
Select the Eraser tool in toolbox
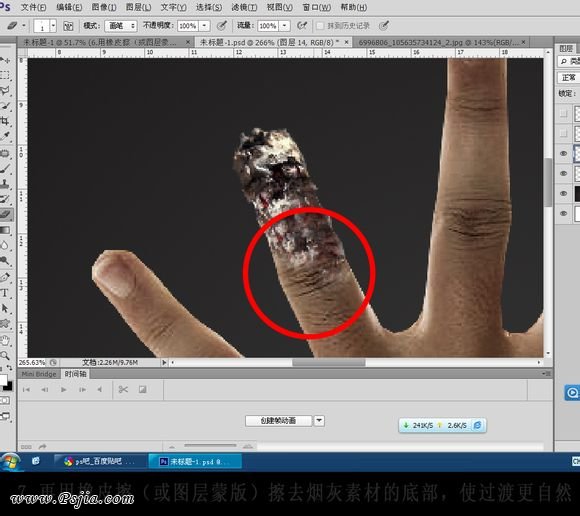(6, 214)
